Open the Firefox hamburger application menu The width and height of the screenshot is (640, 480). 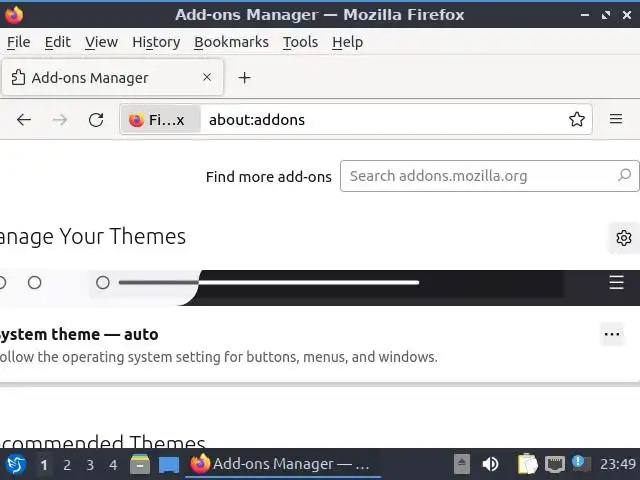616,119
